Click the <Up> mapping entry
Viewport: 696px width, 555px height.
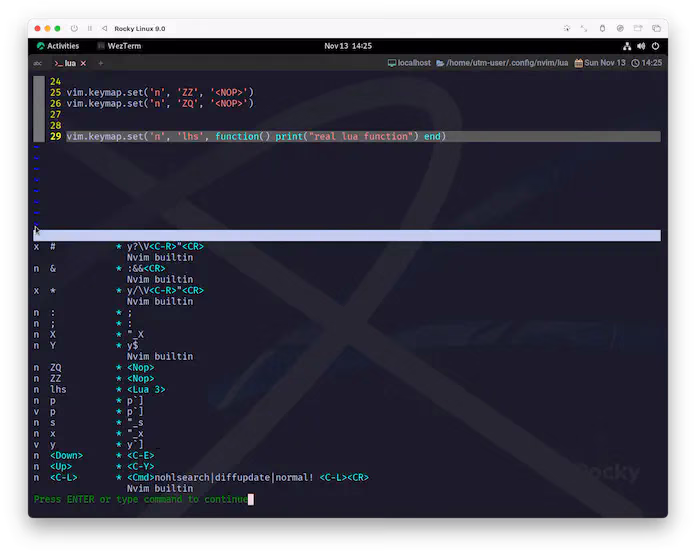click(61, 467)
